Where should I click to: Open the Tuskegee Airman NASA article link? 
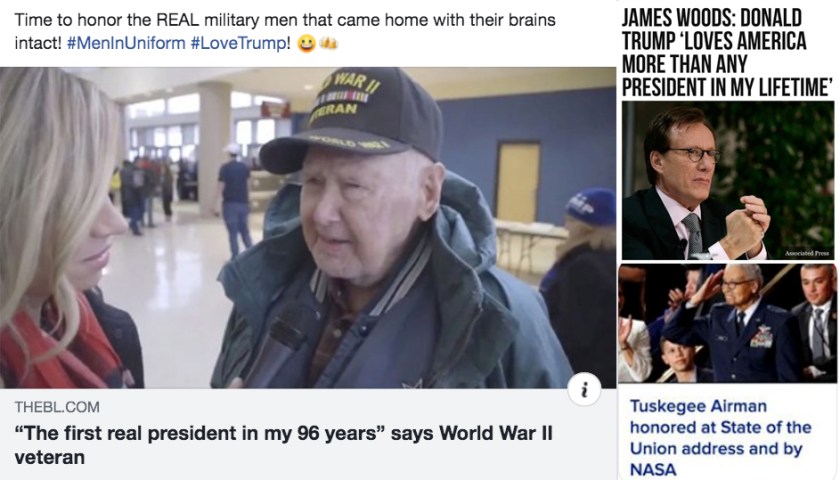tap(721, 438)
